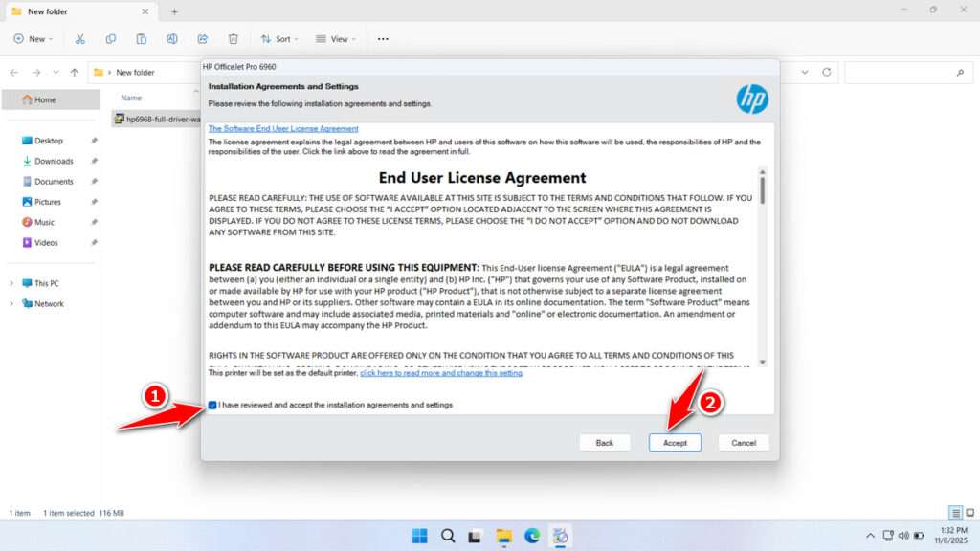The height and width of the screenshot is (551, 980).
Task: Open the Downloads folder in the sidebar
Action: click(51, 161)
